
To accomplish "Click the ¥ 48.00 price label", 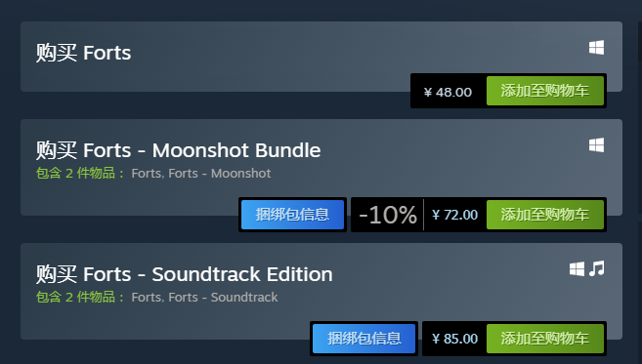I will pos(448,92).
